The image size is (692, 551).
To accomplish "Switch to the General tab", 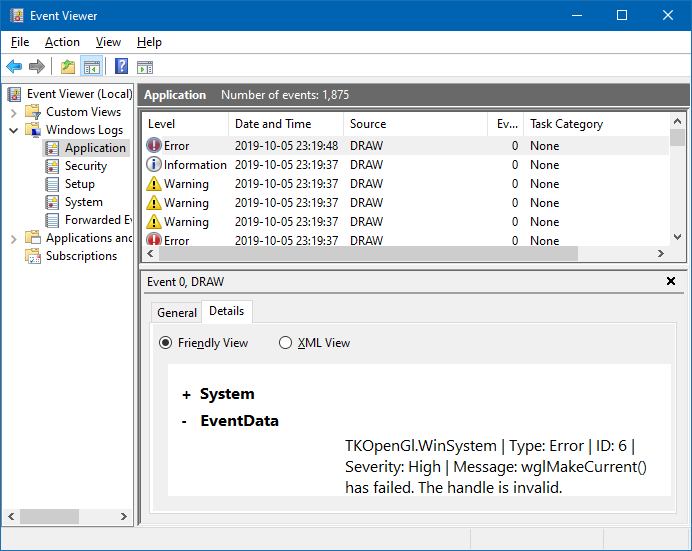I will click(x=177, y=313).
